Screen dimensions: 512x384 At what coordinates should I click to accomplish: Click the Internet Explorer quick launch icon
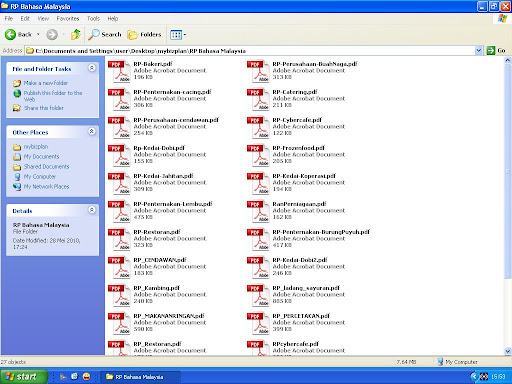74,377
